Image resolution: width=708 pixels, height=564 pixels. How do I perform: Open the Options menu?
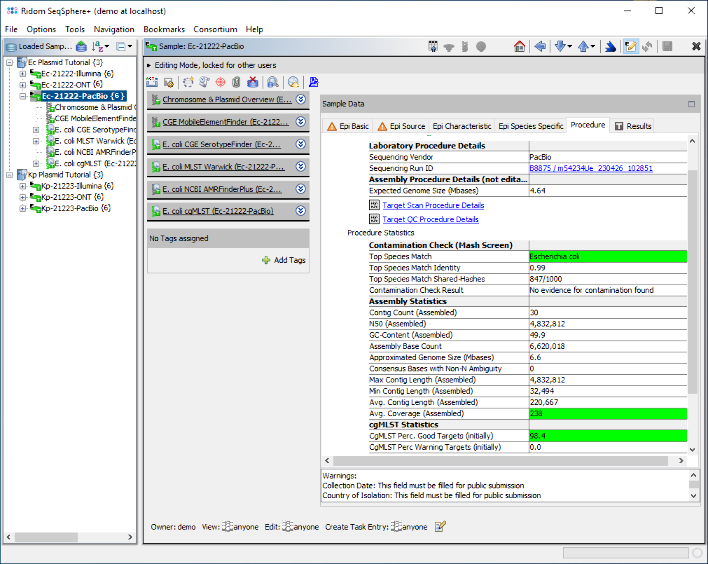pos(41,29)
